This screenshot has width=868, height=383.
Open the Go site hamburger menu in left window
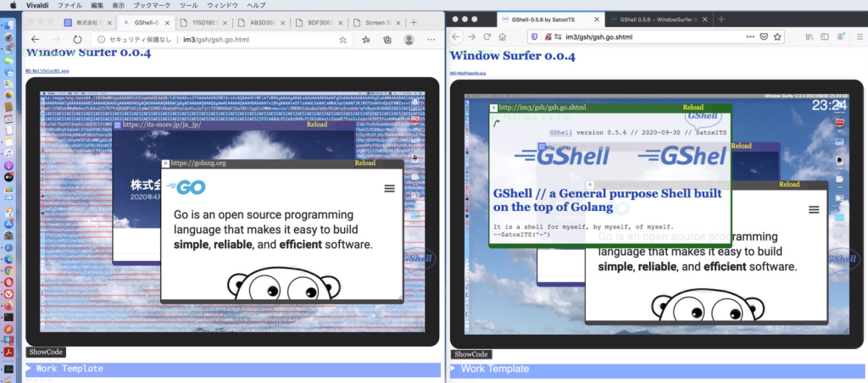389,188
